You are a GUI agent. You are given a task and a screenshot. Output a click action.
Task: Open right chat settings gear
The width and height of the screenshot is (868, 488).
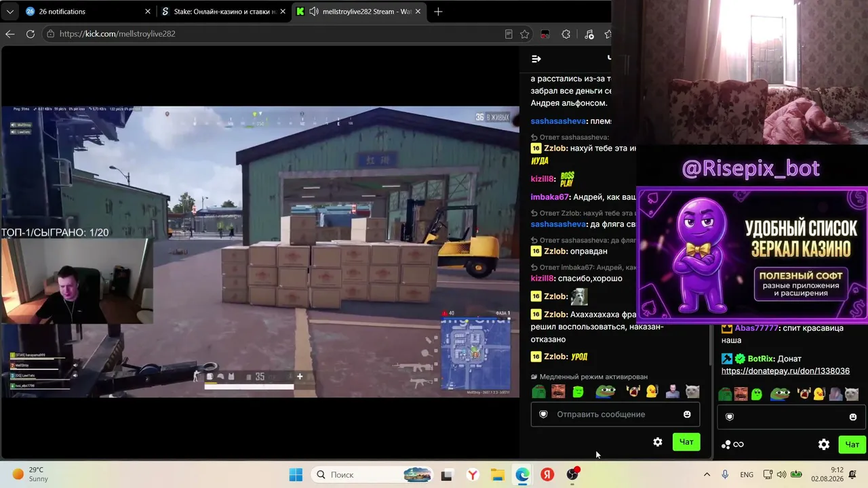tap(824, 445)
